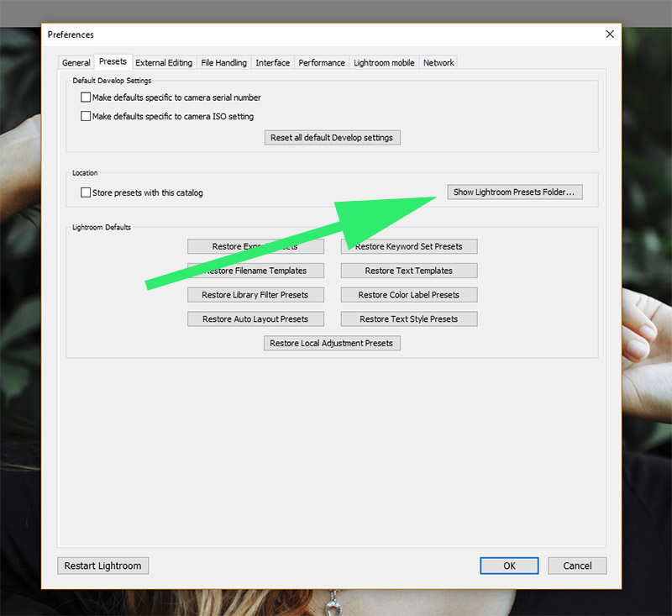Open the Performance tab

coord(322,62)
